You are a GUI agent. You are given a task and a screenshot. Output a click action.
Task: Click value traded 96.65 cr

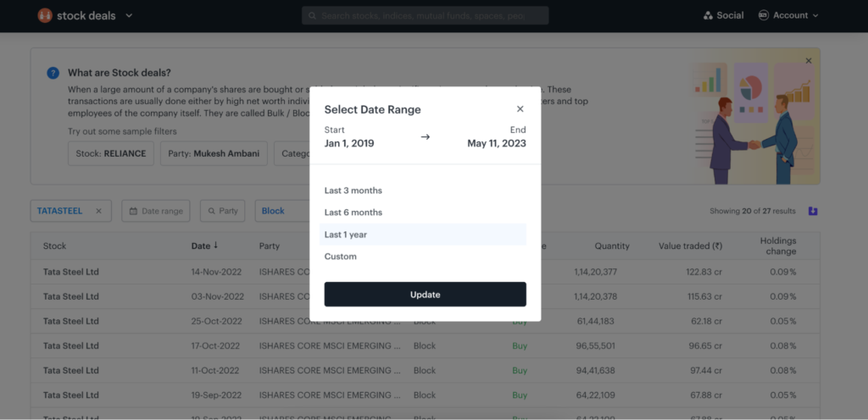pos(707,346)
